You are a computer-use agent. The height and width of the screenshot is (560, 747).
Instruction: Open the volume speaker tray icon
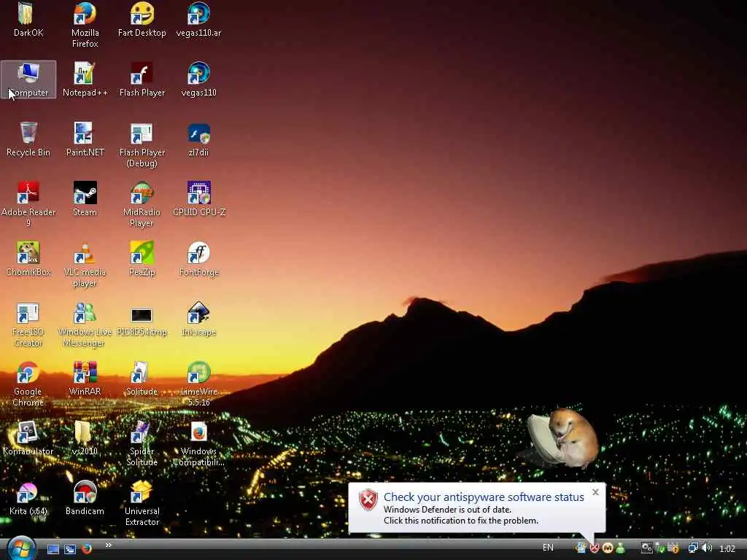[707, 548]
